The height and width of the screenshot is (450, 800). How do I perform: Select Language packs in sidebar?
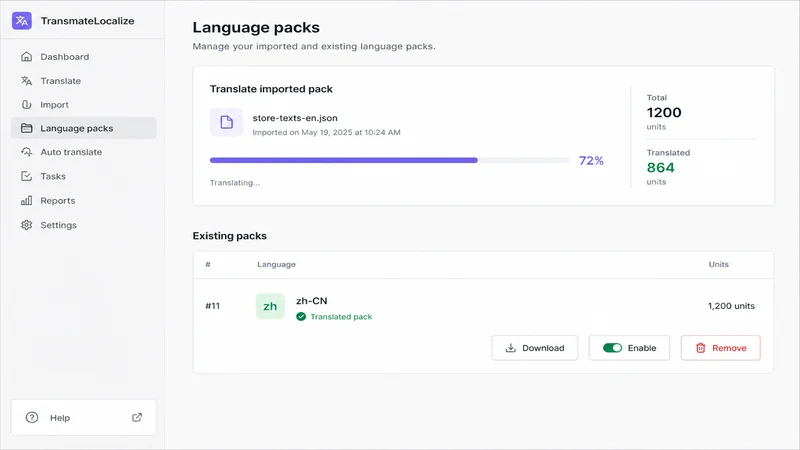[x=83, y=128]
